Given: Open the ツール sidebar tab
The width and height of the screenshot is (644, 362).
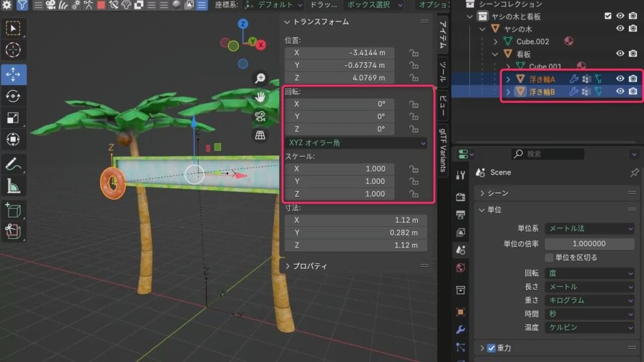Looking at the screenshot, I should pos(443,72).
